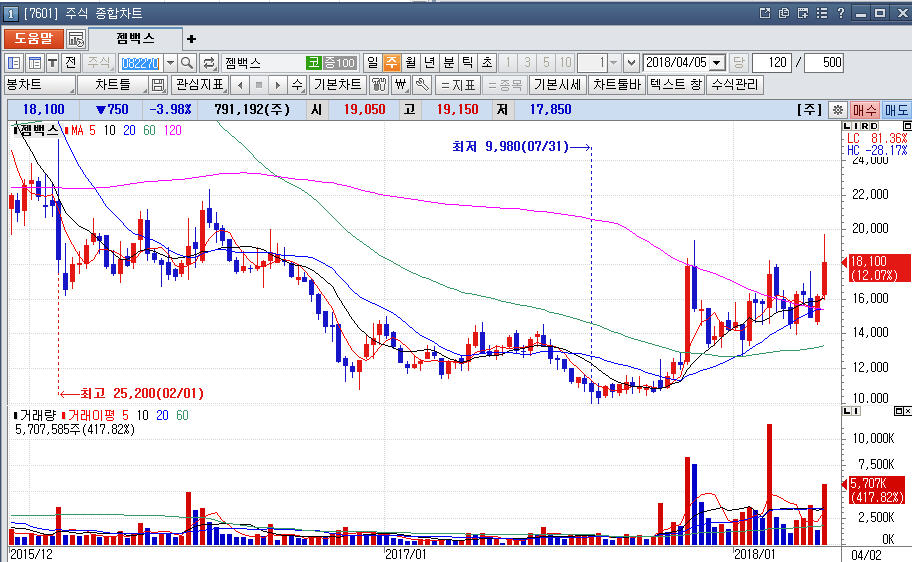Expand the 봉차트 chart type dropdown
This screenshot has width=912, height=562.
pos(69,85)
